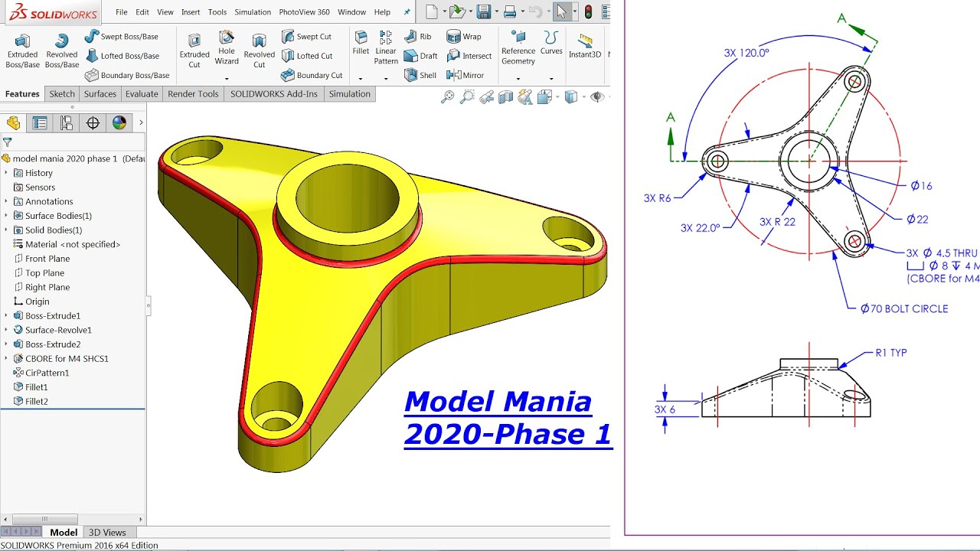Open the ConfigurationManager tab icon
The image size is (980, 551).
pos(67,123)
